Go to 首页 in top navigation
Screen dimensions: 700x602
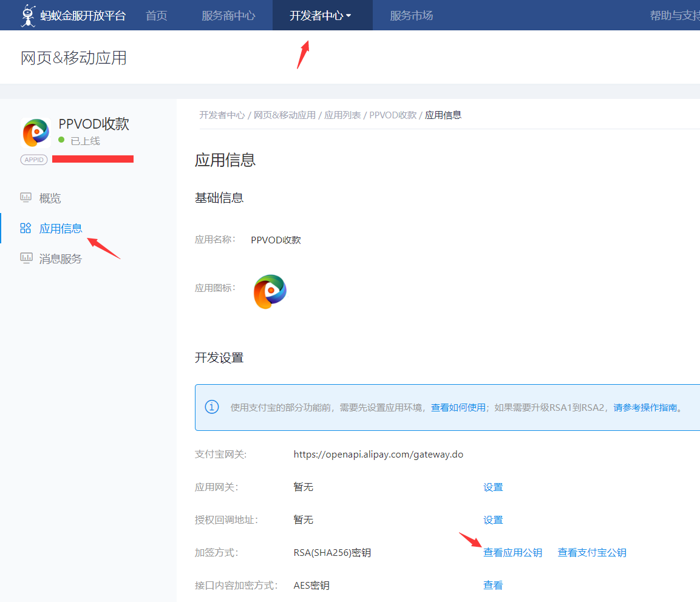click(x=157, y=16)
